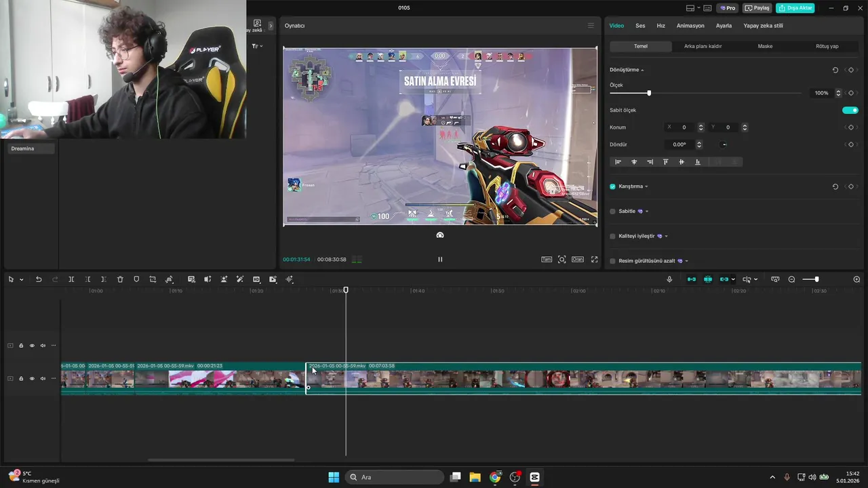Select the Crop tool in the timeline toolbar
This screenshot has height=488, width=868.
click(153, 279)
